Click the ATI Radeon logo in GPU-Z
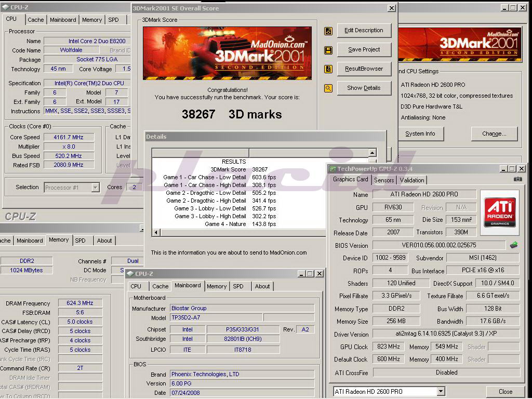532x399 pixels. 500,212
